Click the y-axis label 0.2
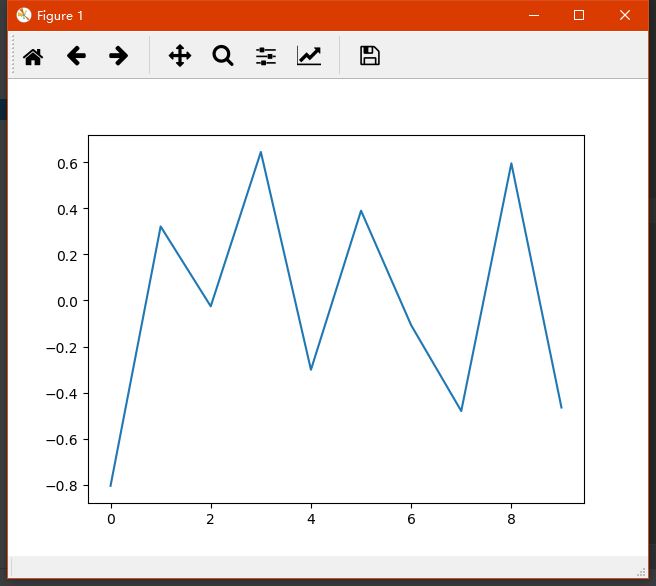This screenshot has height=586, width=656. (67, 256)
